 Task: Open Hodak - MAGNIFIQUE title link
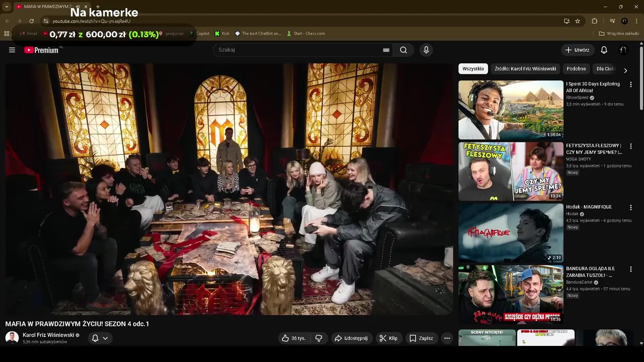coord(589,207)
